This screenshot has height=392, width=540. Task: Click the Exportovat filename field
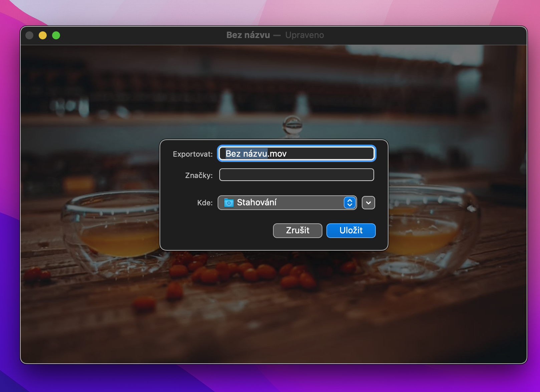[296, 153]
